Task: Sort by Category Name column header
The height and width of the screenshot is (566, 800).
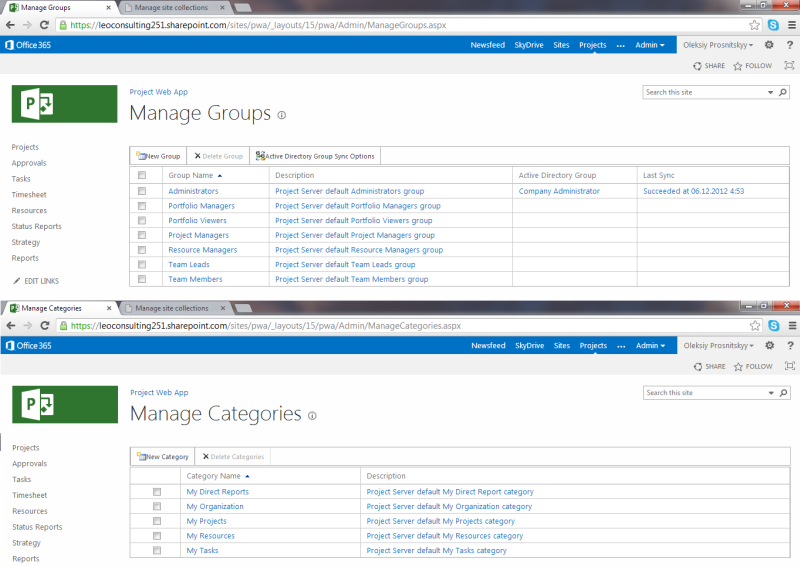Action: pos(213,476)
